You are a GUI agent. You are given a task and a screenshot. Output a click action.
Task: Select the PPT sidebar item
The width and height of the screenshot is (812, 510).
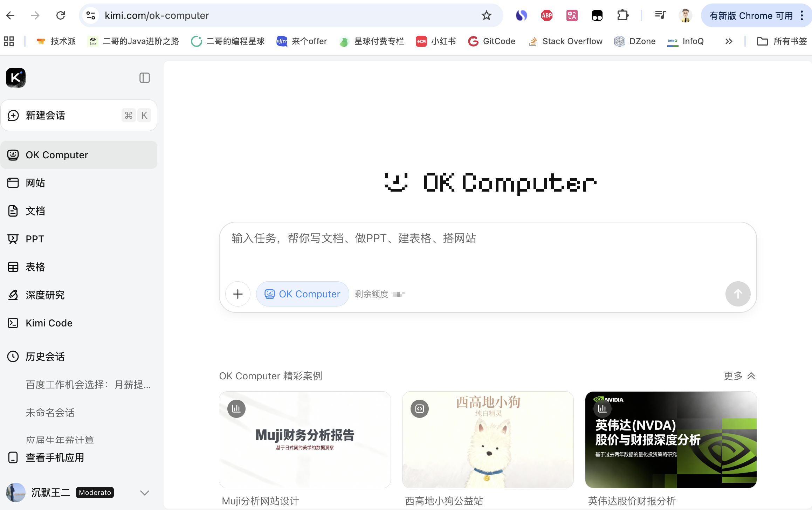pos(35,239)
